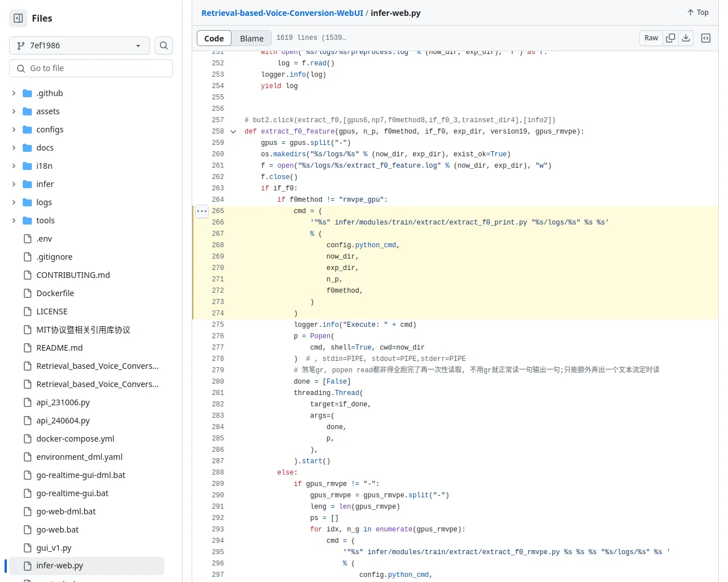Click the README.md file icon

(x=27, y=348)
